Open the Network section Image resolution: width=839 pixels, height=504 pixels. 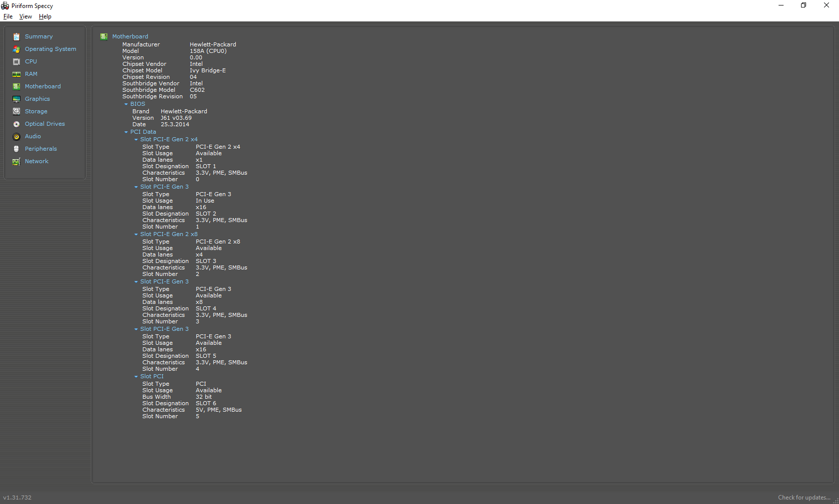(x=36, y=161)
